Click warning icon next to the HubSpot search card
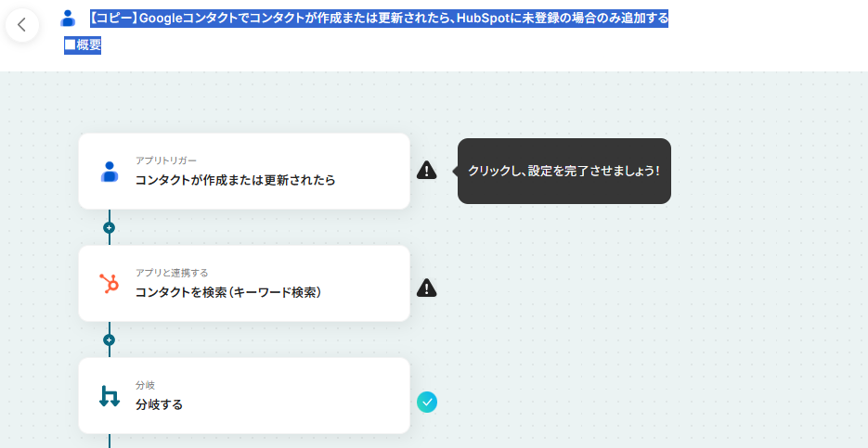This screenshot has height=448, width=868. pos(426,288)
